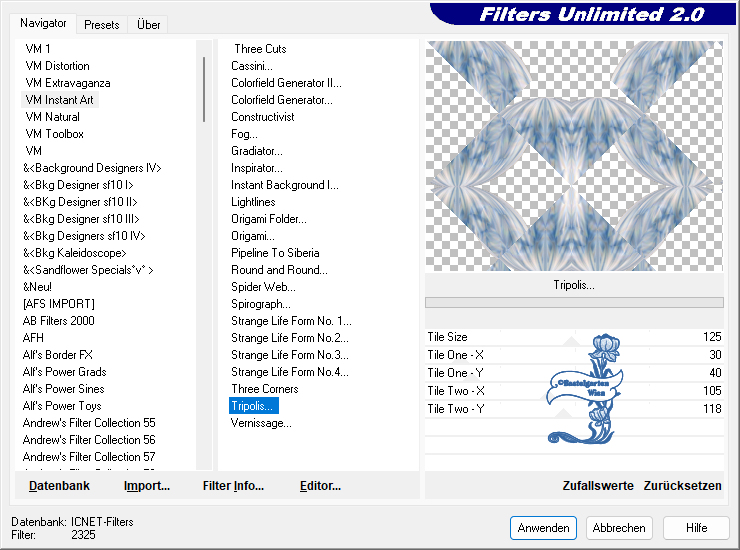This screenshot has height=550, width=740.
Task: Choose Instant Background I... filter
Action: (285, 185)
